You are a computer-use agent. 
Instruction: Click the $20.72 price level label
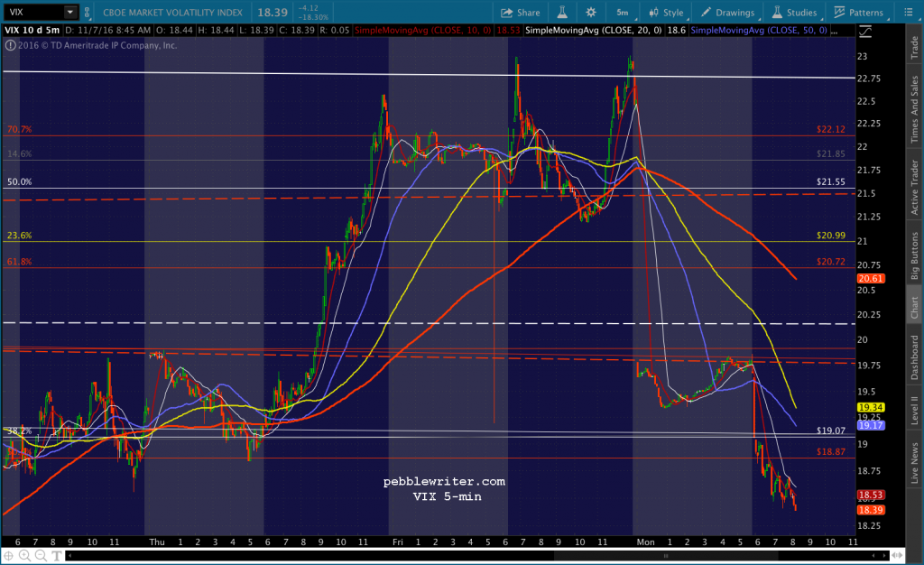(831, 262)
